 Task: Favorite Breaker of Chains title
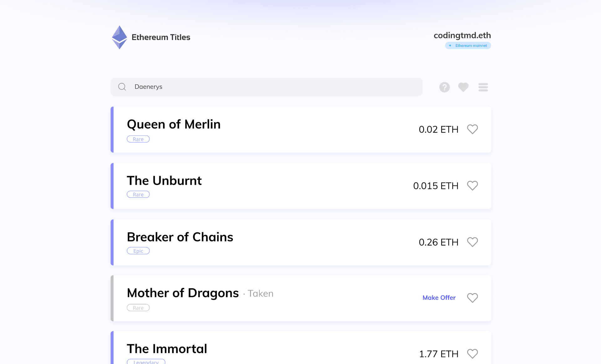click(x=472, y=242)
